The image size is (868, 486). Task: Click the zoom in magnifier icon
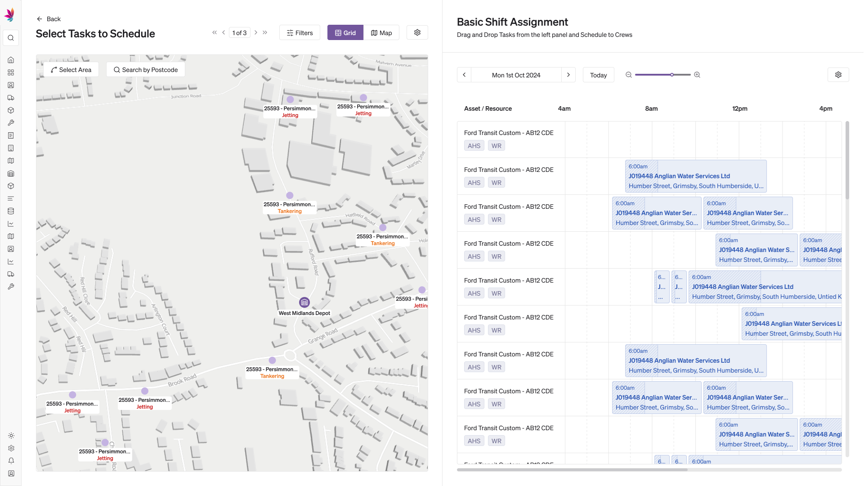point(697,75)
